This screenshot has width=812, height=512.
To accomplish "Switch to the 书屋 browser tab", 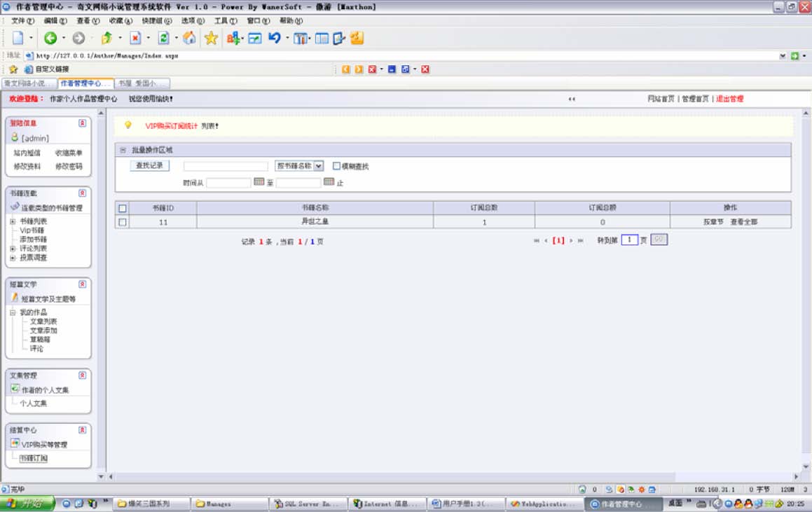I will click(x=142, y=83).
